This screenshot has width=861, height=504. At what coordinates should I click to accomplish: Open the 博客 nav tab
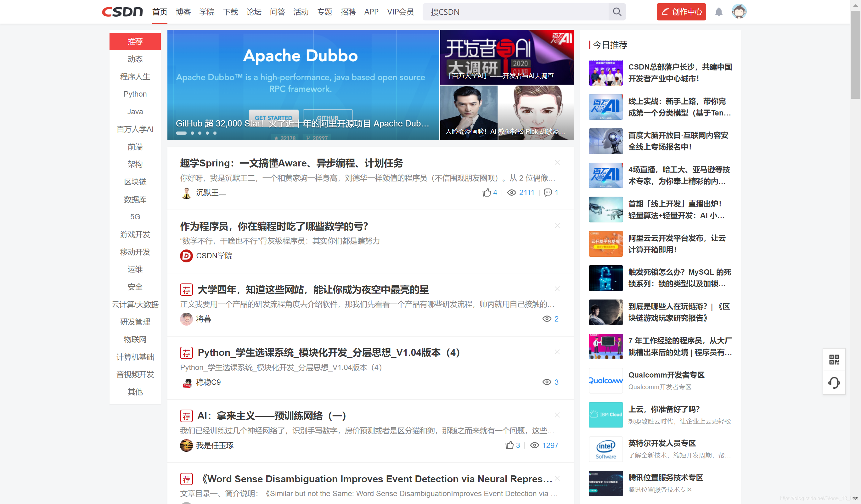[183, 12]
